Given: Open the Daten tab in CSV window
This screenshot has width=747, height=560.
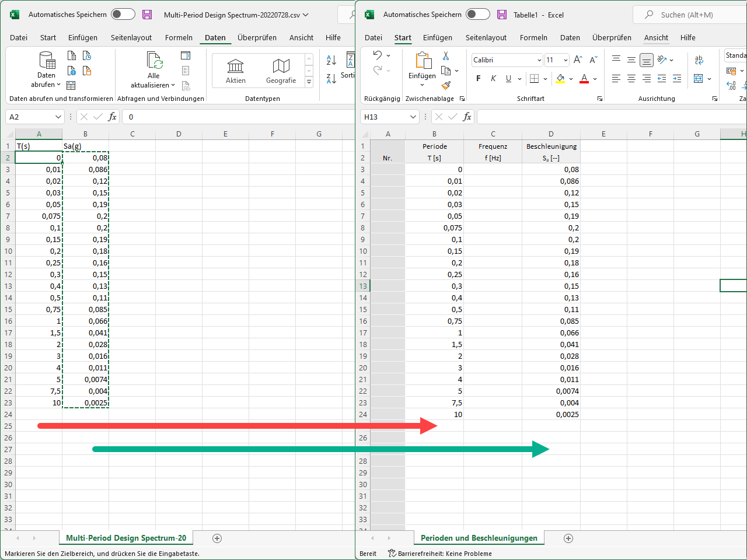Looking at the screenshot, I should click(x=215, y=37).
